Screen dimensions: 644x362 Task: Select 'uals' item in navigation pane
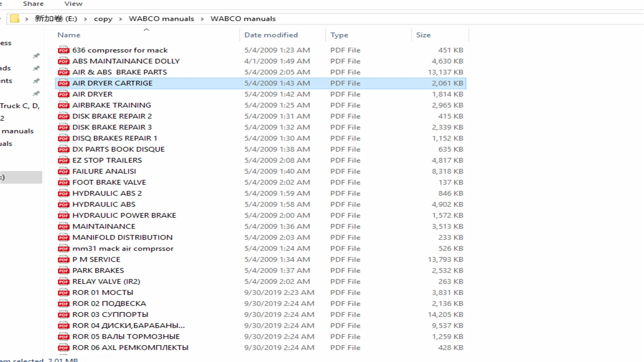[x=6, y=144]
